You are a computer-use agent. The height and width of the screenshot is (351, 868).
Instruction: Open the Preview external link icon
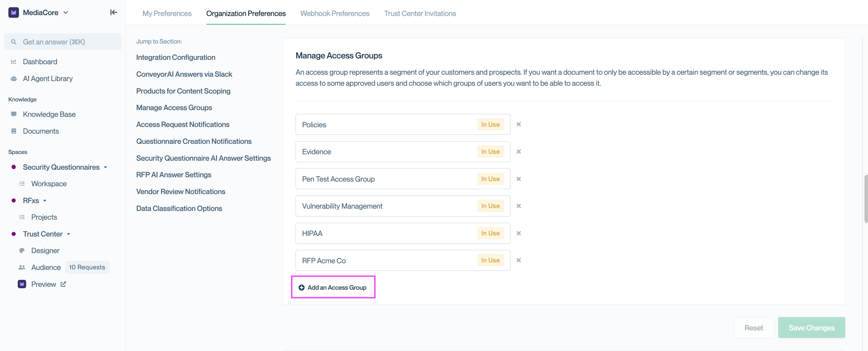(63, 284)
